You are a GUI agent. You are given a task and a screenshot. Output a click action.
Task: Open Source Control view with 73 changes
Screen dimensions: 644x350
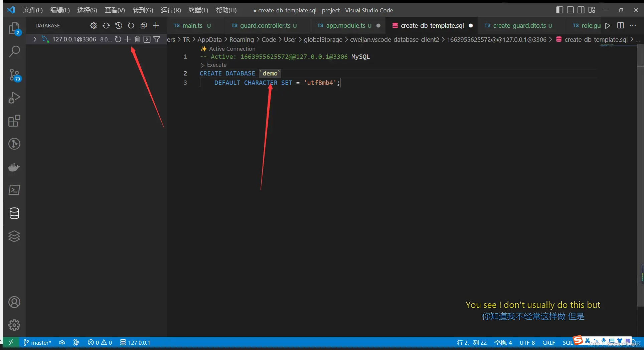click(x=14, y=75)
